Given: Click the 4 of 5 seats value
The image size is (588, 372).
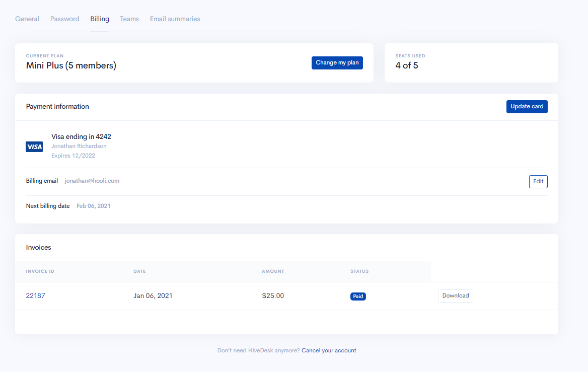Looking at the screenshot, I should (406, 65).
